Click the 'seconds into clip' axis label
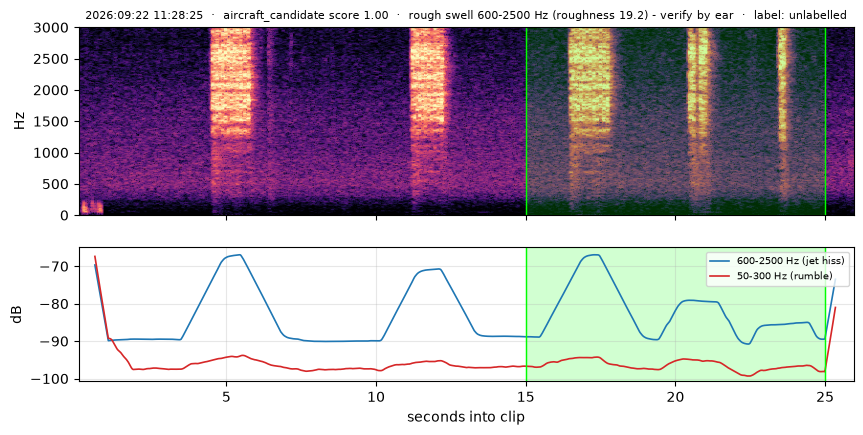Viewport: 863px width, 435px height. [466, 417]
